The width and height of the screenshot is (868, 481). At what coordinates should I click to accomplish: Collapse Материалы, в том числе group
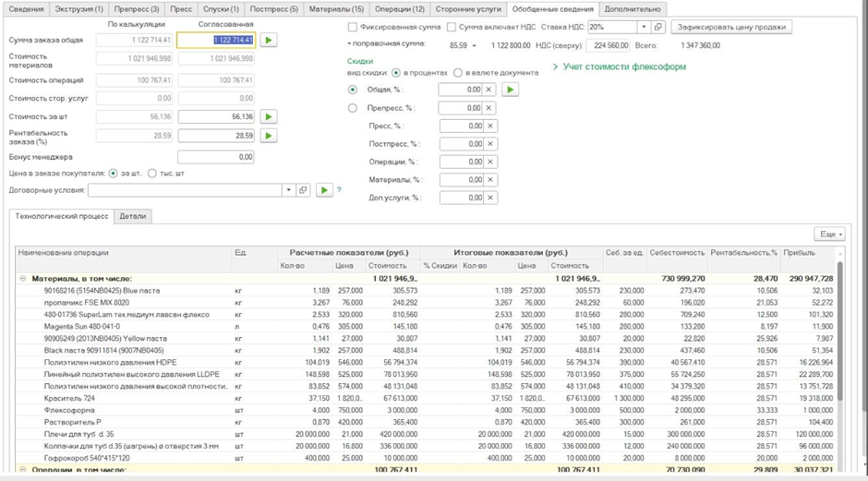pyautogui.click(x=23, y=278)
